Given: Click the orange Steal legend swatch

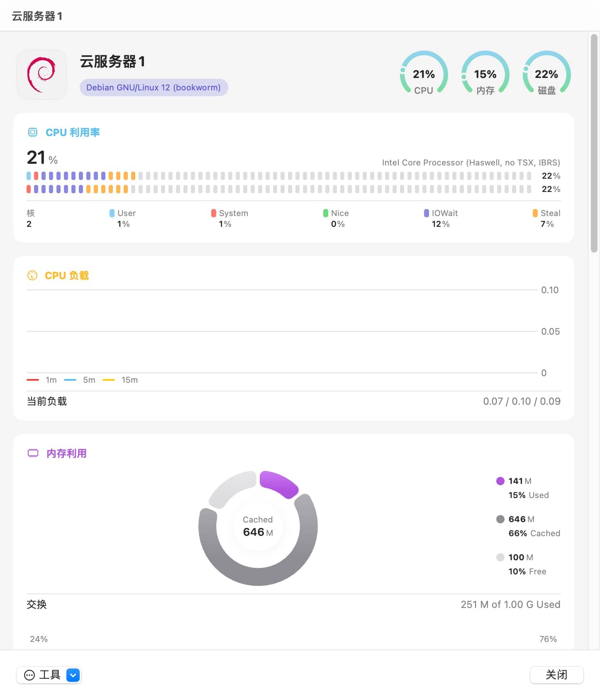Looking at the screenshot, I should click(535, 213).
